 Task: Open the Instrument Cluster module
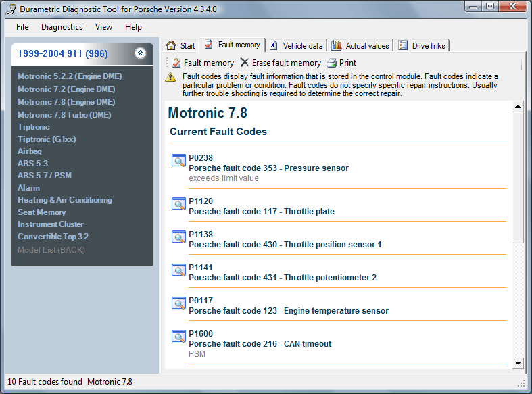coord(51,224)
